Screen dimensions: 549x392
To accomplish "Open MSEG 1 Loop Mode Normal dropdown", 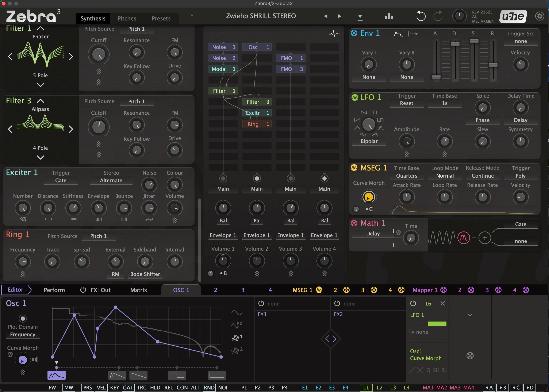I will pos(445,176).
